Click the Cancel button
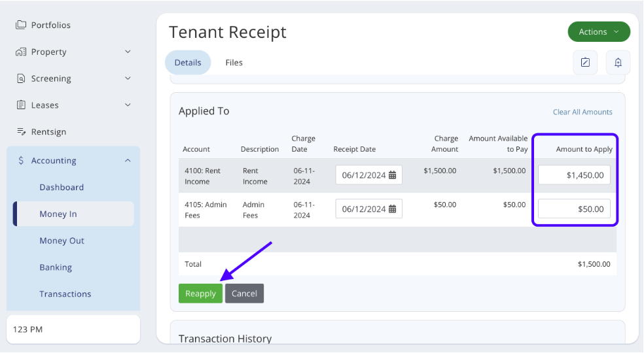The image size is (644, 353). [x=244, y=294]
